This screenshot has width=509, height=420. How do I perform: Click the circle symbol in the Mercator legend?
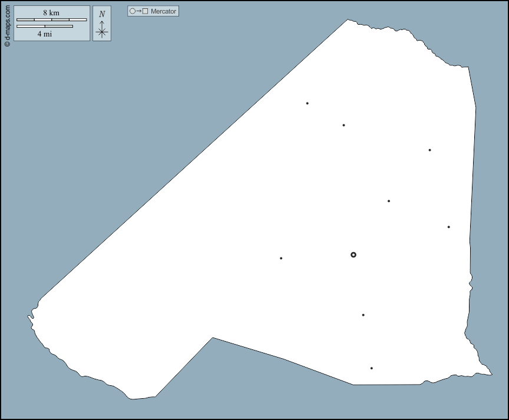point(133,11)
